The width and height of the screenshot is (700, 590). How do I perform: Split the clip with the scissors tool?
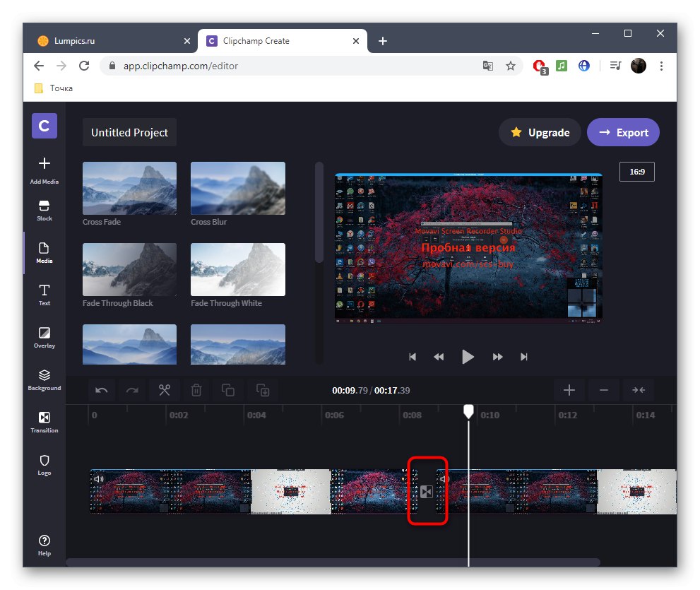164,390
